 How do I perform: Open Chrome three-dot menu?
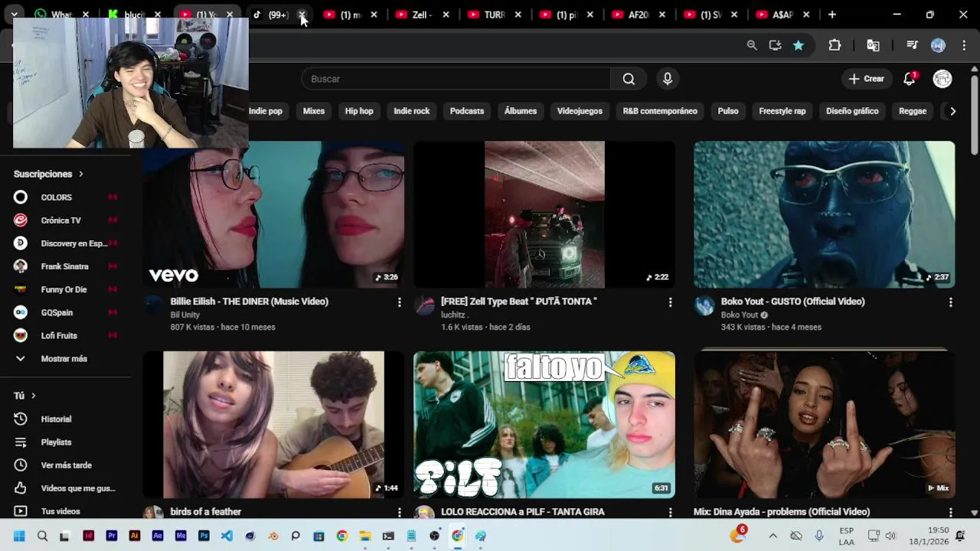click(962, 45)
